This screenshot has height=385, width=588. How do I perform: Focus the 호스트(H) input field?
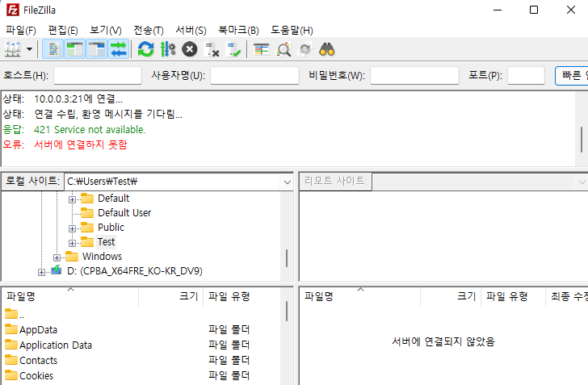coord(98,75)
